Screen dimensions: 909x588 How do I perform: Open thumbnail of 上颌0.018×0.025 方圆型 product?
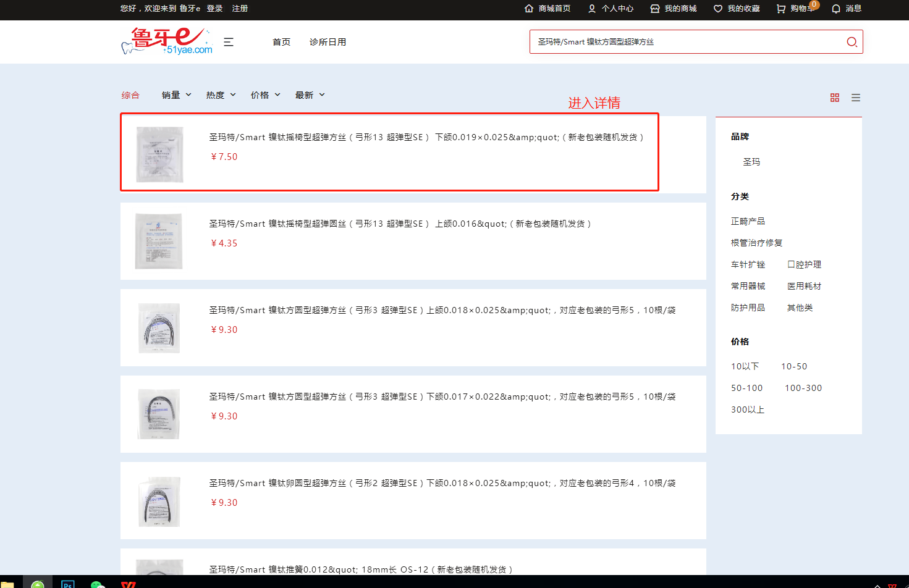[x=159, y=328]
